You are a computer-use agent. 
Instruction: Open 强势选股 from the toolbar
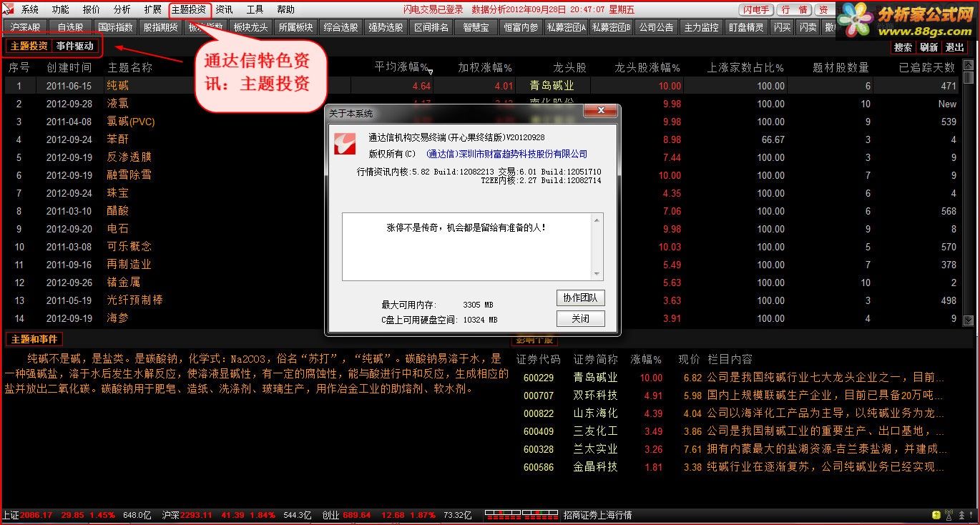click(x=386, y=27)
